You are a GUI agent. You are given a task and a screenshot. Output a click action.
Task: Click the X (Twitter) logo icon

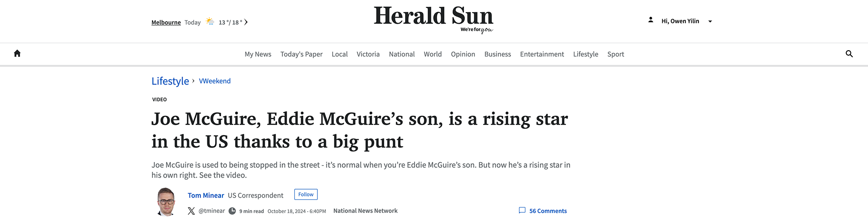tap(191, 211)
